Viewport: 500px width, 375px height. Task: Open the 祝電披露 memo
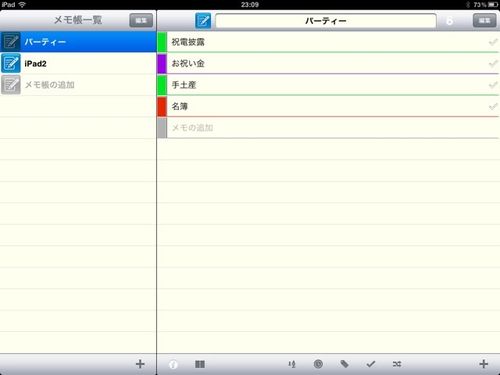[328, 42]
